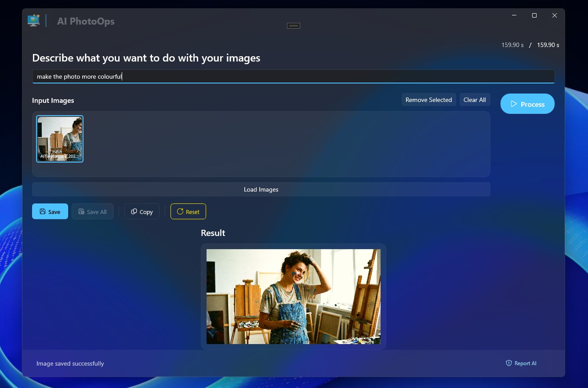
Task: Click the play icon inside the Process button
Action: (x=514, y=104)
